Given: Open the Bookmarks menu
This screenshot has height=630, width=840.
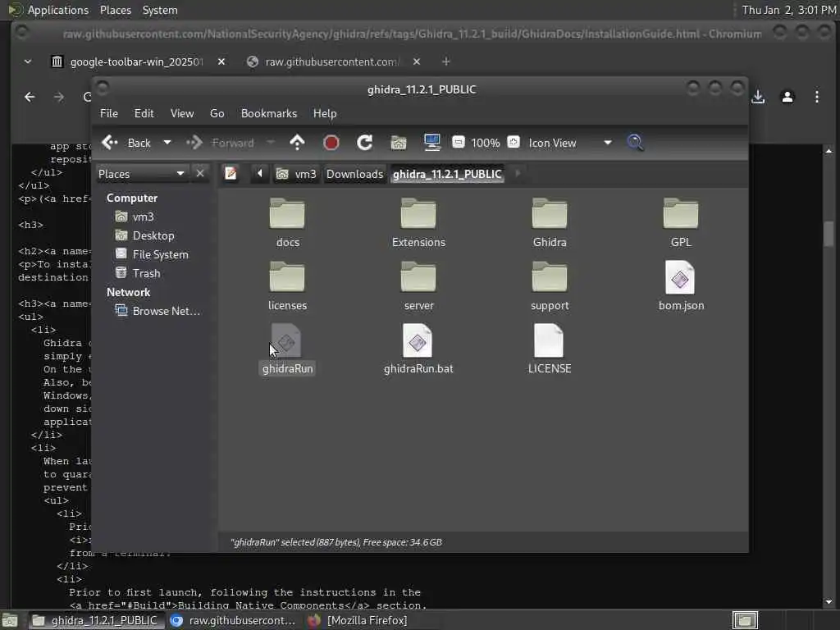Looking at the screenshot, I should (269, 113).
